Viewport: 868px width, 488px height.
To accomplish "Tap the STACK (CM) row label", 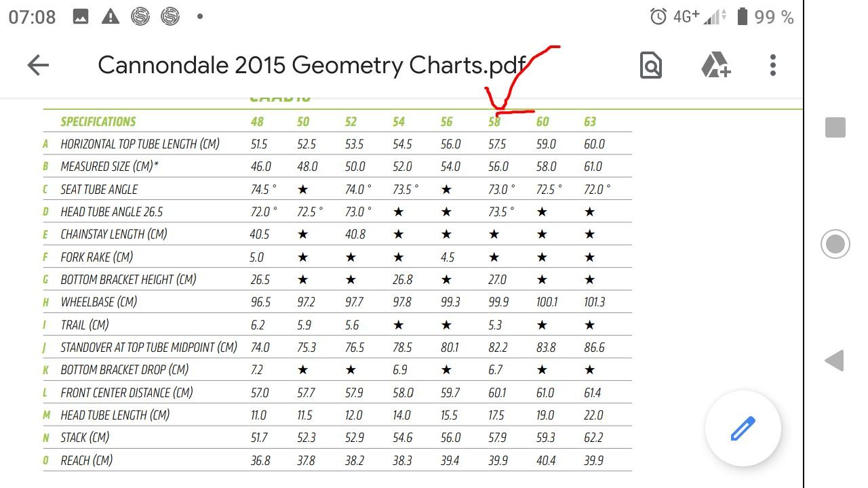I will click(x=85, y=438).
